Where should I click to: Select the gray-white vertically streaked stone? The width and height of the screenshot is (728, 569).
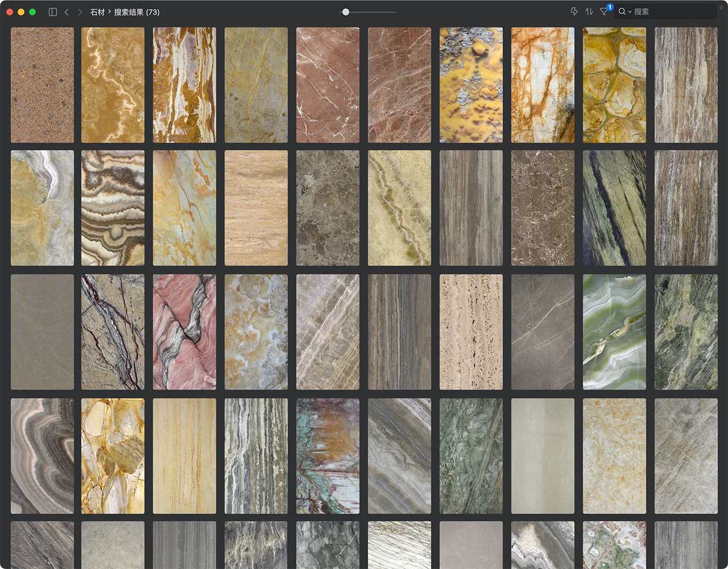[x=256, y=456]
